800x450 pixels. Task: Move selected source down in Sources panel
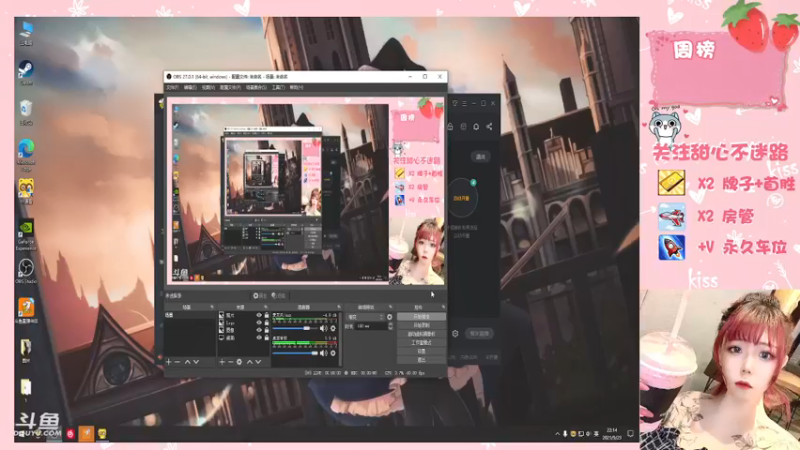[x=258, y=362]
